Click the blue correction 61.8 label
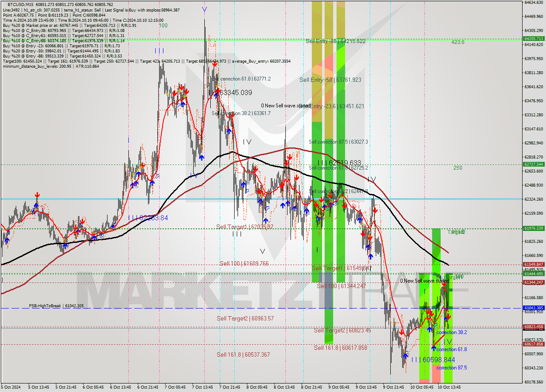The height and width of the screenshot is (392, 546). 451,349
